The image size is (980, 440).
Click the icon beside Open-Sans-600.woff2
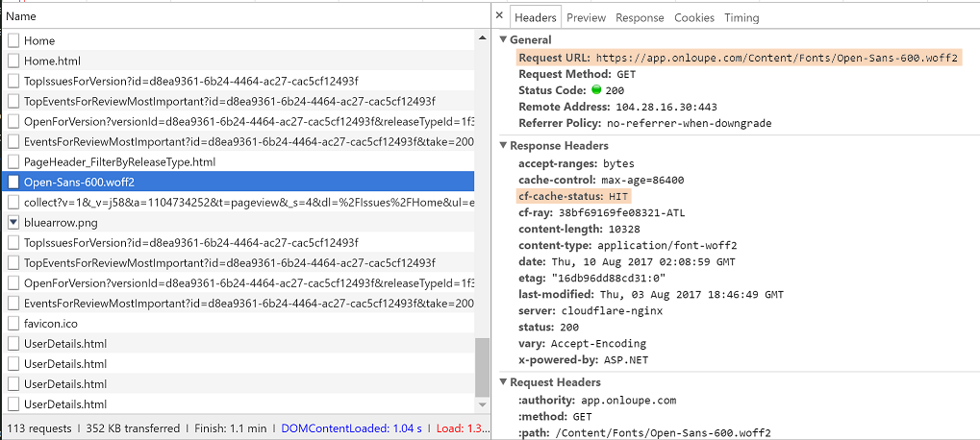tap(13, 183)
